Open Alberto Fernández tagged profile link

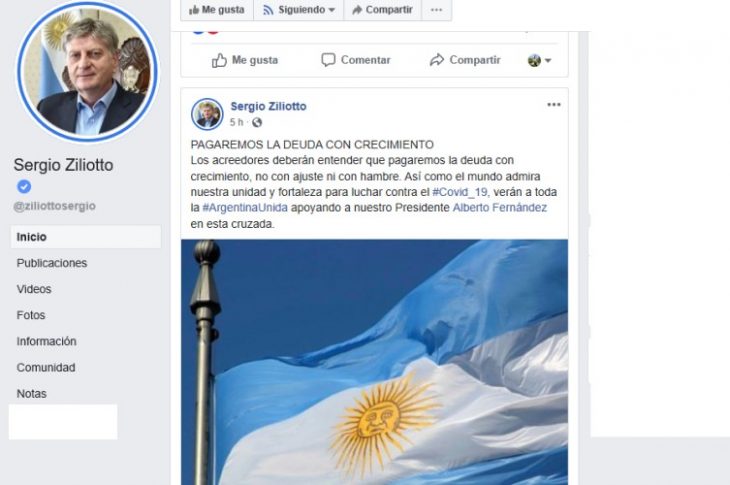(500, 208)
